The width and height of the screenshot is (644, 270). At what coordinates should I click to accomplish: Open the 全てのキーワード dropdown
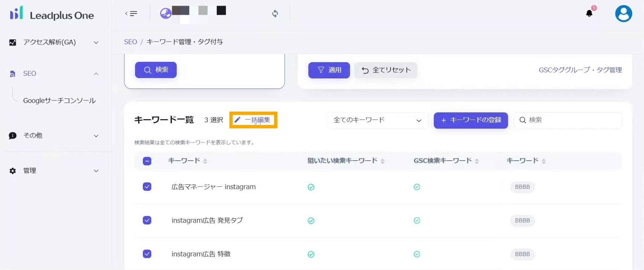pos(377,120)
